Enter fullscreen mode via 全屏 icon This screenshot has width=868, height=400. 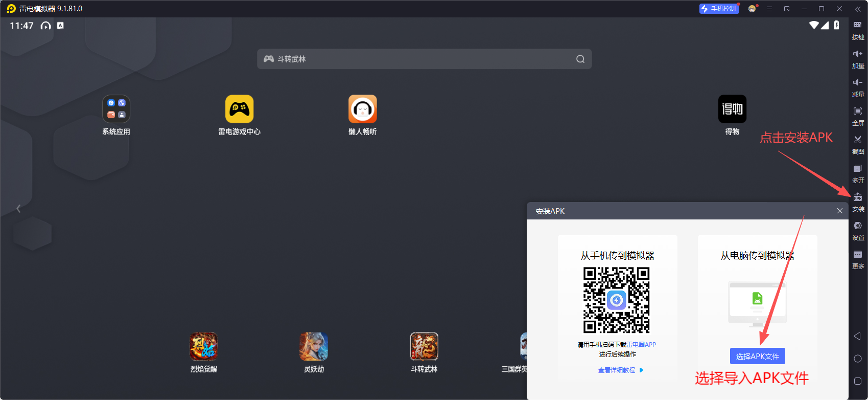(858, 116)
